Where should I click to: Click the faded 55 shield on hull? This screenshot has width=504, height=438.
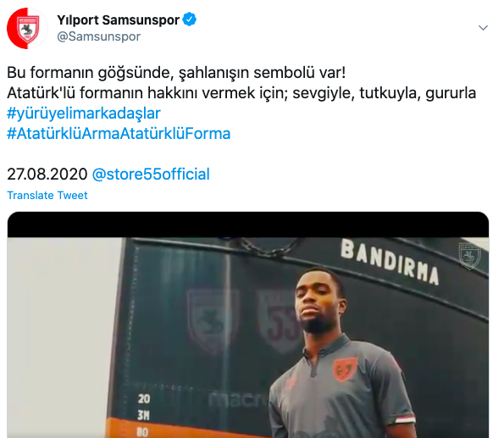coord(279,320)
